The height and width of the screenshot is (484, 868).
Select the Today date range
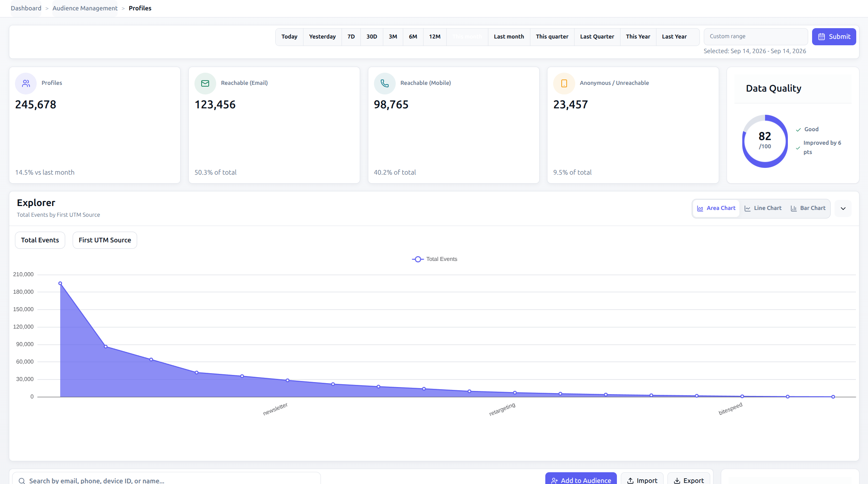(x=289, y=37)
